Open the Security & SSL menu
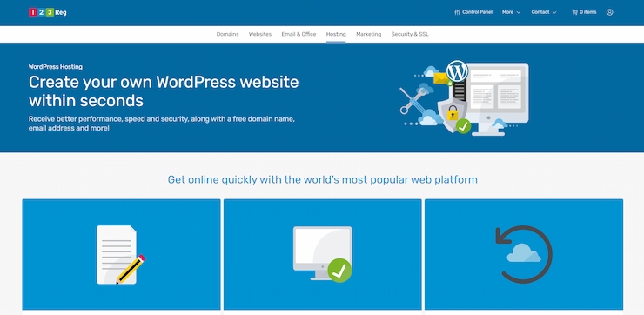Screen dimensions: 644x315 coord(410,34)
